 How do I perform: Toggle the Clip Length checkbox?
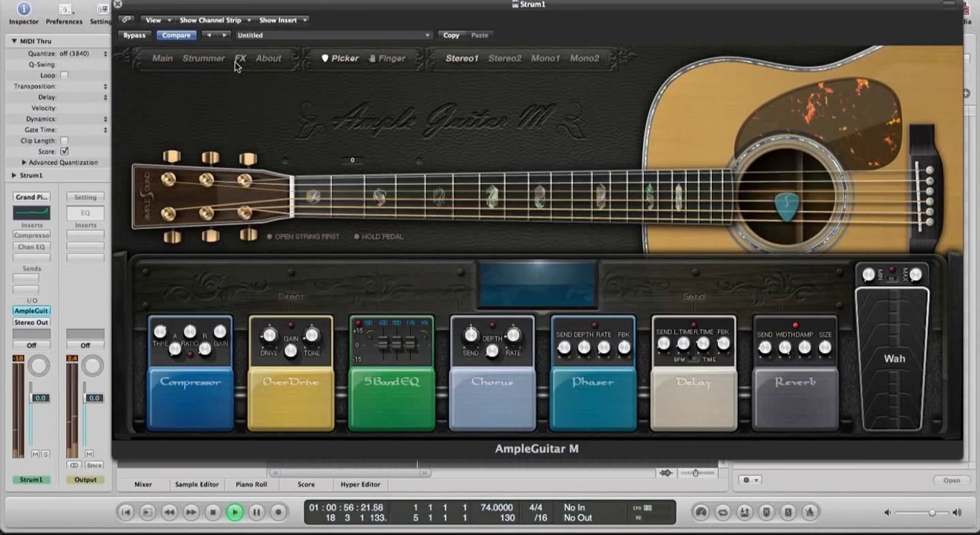point(64,140)
